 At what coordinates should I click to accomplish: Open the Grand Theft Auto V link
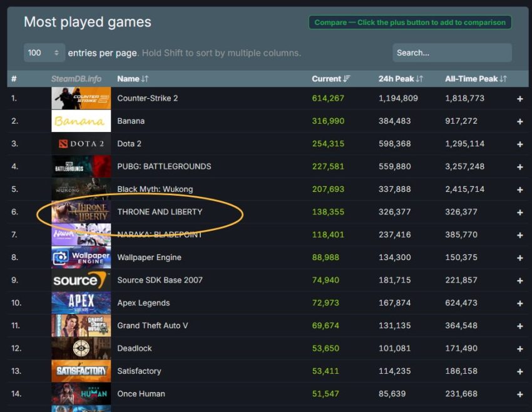pos(152,325)
